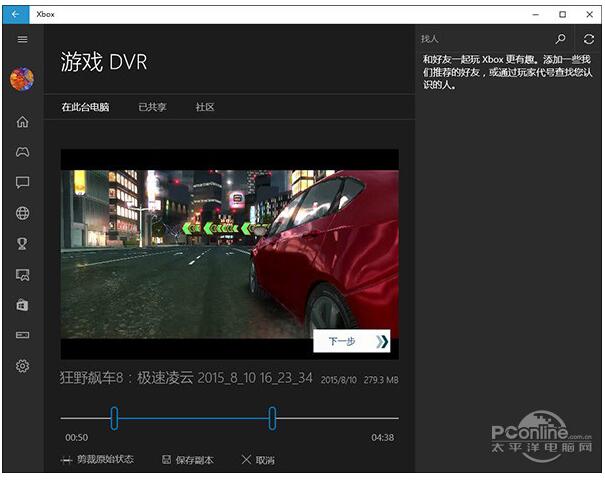
Task: Open the Store bag icon
Action: [x=22, y=304]
